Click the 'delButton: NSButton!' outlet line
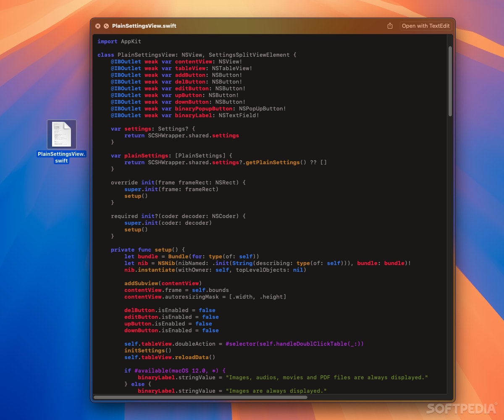Screen dimensions: 504x420 pyautogui.click(x=176, y=82)
